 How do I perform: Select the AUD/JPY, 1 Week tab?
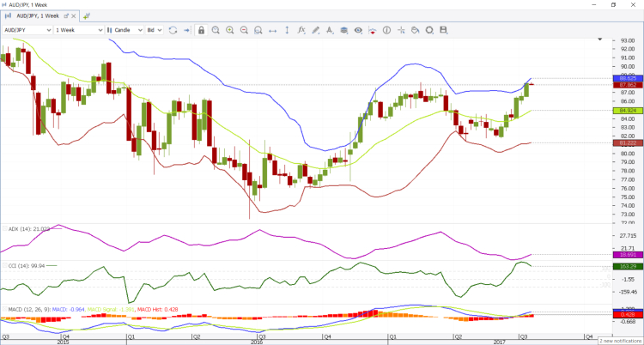point(38,16)
